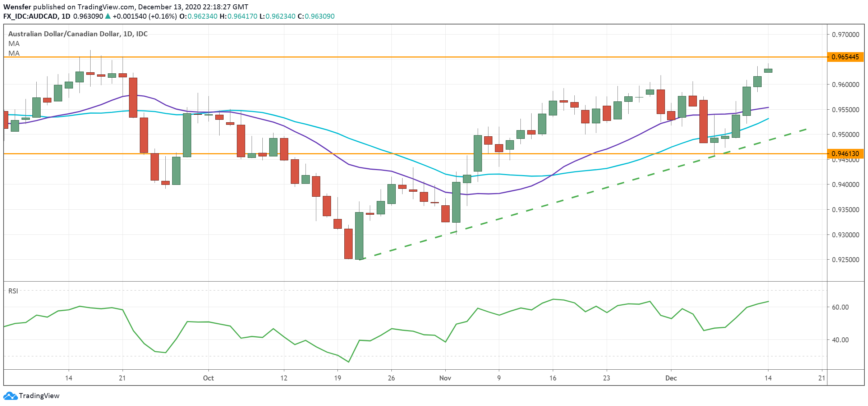This screenshot has width=868, height=406.
Task: Click the 0.925000 price axis label
Action: (845, 260)
